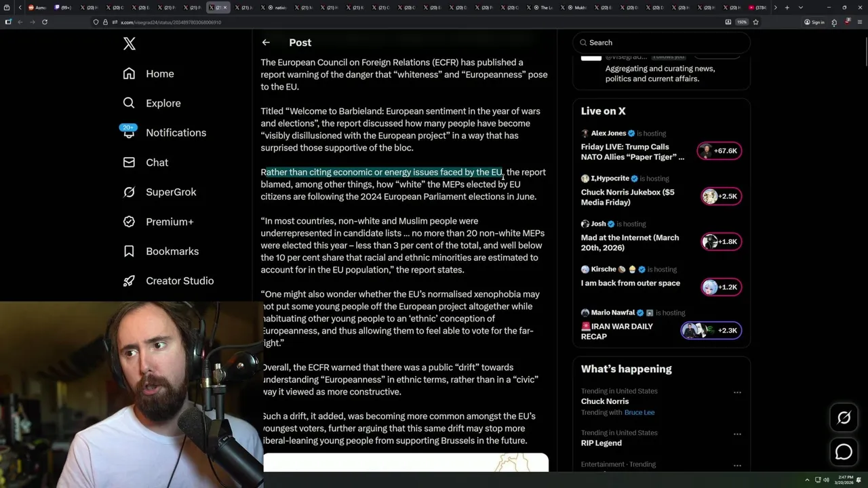
Task: Click the Alex Jones host avatar
Action: (x=585, y=134)
